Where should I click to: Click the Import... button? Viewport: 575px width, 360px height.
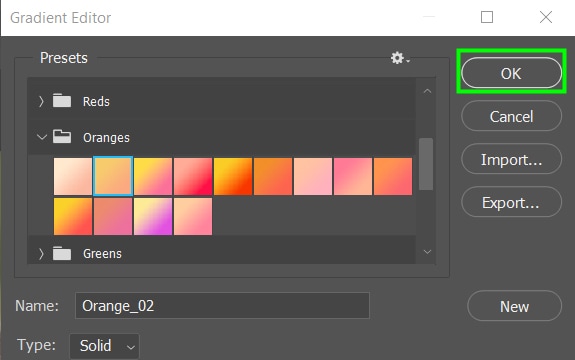(x=511, y=159)
